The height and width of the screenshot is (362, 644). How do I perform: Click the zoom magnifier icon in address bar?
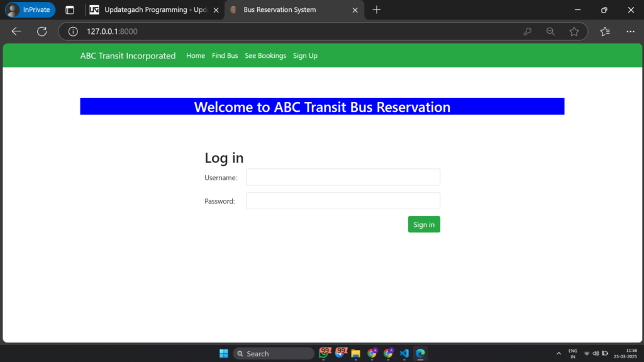550,31
